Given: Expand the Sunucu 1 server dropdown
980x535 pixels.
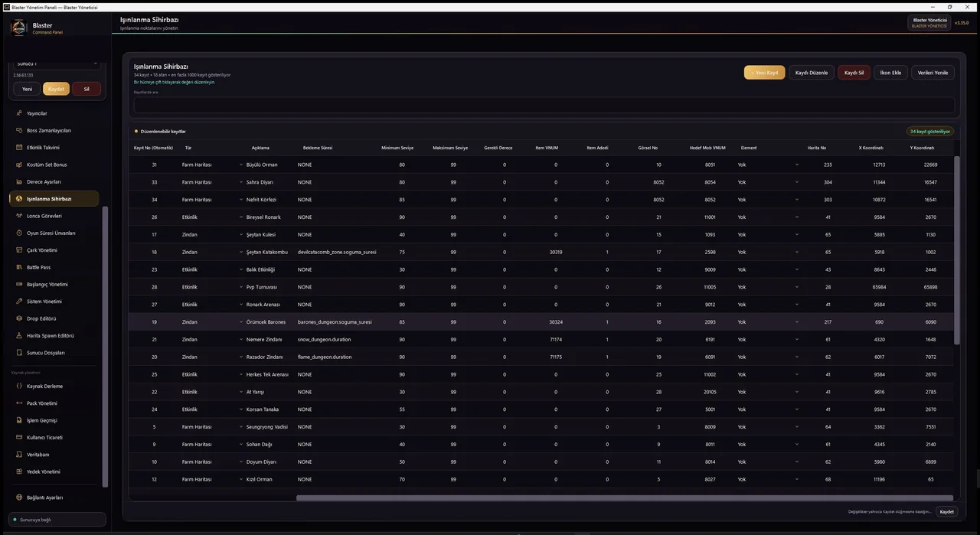Looking at the screenshot, I should tap(57, 64).
